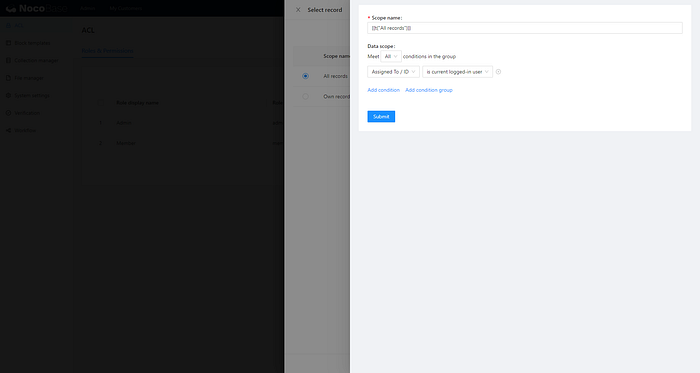Image resolution: width=700 pixels, height=373 pixels.
Task: Click the Role display name column header
Action: [138, 103]
